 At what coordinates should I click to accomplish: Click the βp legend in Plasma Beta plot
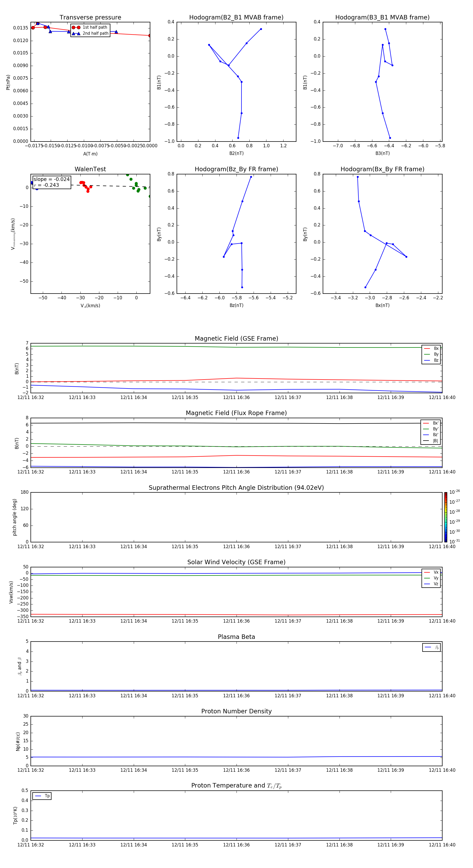point(431,647)
